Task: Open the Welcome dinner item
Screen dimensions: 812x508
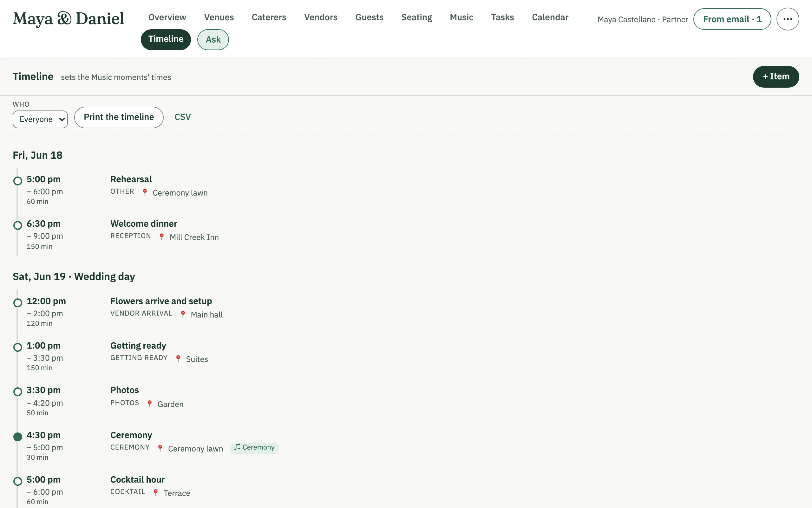Action: (144, 224)
